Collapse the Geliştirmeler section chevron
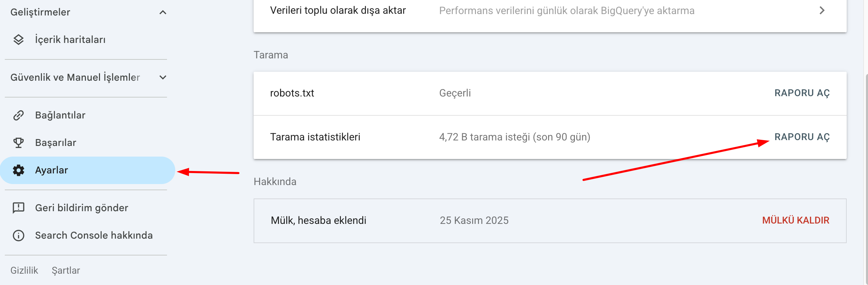This screenshot has height=285, width=868. 163,12
